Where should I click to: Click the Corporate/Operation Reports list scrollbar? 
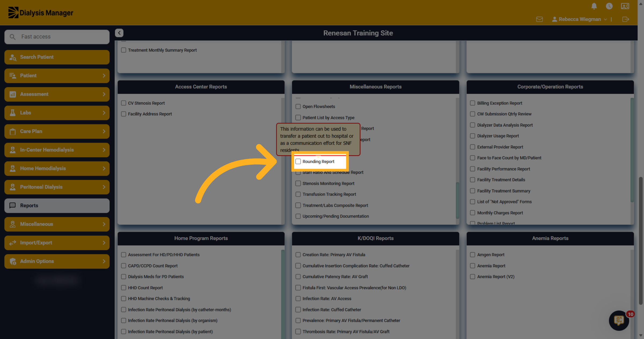coord(632,150)
